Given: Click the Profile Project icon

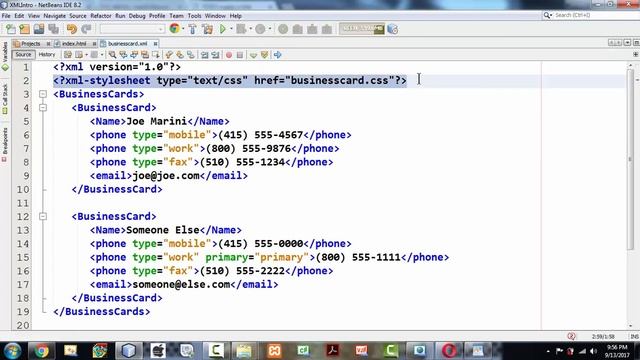Looking at the screenshot, I should pyautogui.click(x=260, y=29).
